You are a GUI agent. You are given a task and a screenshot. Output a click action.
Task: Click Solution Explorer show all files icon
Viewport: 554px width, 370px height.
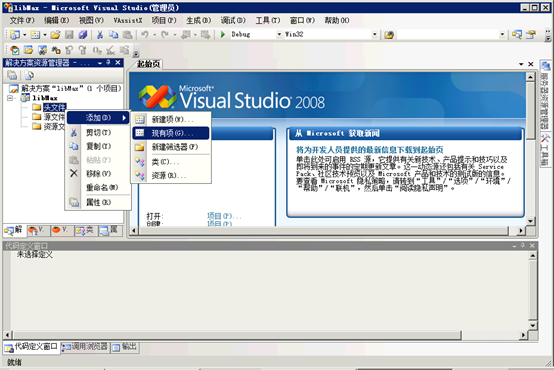[x=29, y=75]
